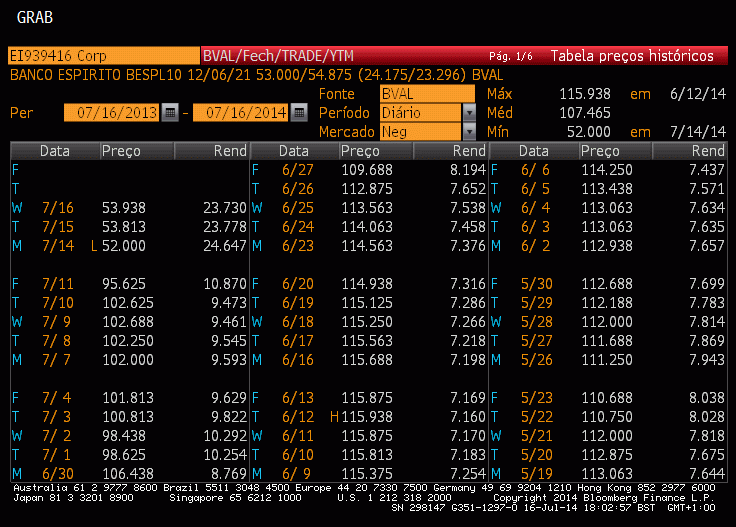Click price 101.813 on 7/4
Screen dimensions: 736x527
tap(128, 398)
